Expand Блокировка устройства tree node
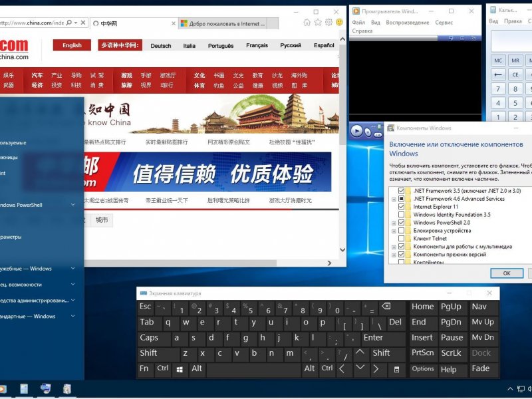The image size is (532, 399). point(394,231)
